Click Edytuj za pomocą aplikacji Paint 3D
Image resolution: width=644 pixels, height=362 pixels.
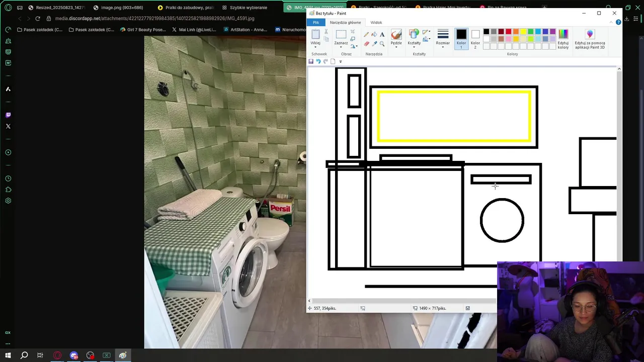(x=590, y=39)
